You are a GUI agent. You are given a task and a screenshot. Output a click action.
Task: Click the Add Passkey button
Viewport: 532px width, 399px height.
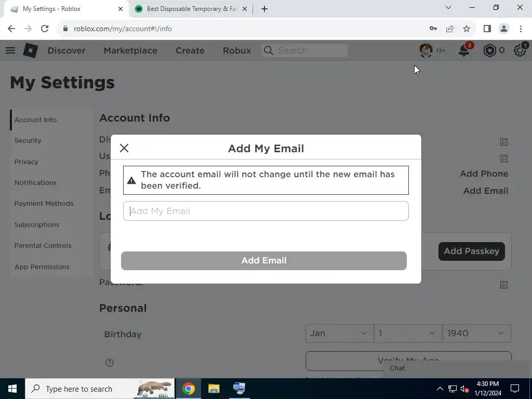471,251
